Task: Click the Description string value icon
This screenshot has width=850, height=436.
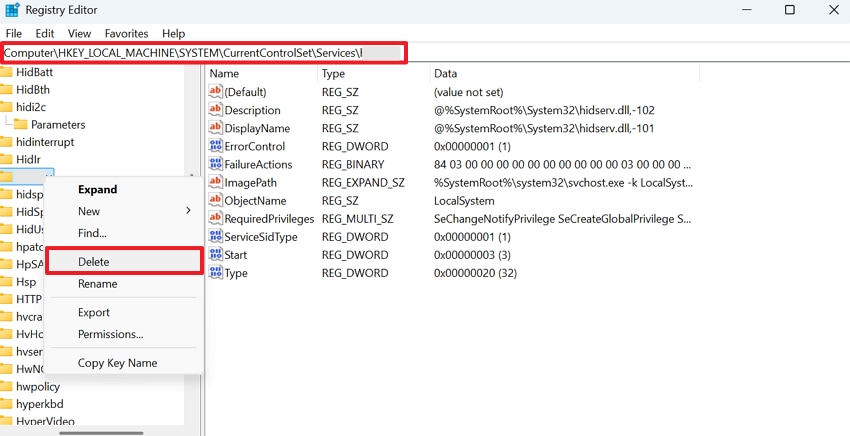Action: tap(215, 110)
